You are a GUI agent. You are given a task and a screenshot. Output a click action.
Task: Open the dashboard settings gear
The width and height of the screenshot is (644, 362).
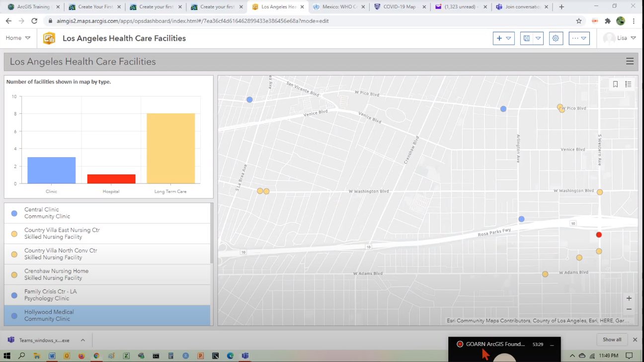[x=556, y=38]
